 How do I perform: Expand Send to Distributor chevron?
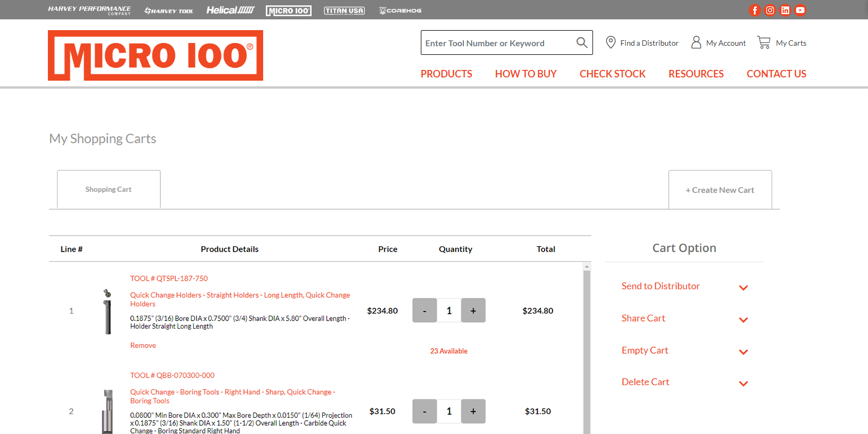[x=744, y=288]
